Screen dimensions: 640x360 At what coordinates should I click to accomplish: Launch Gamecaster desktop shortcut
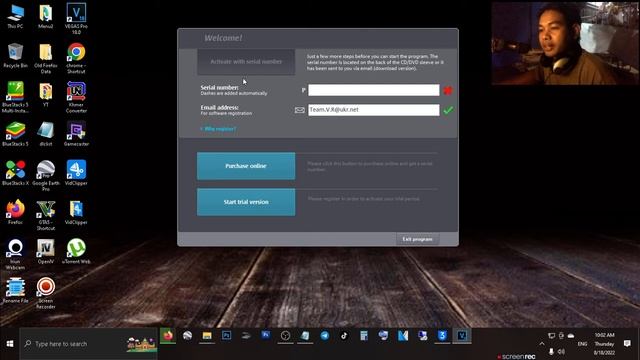pyautogui.click(x=76, y=134)
